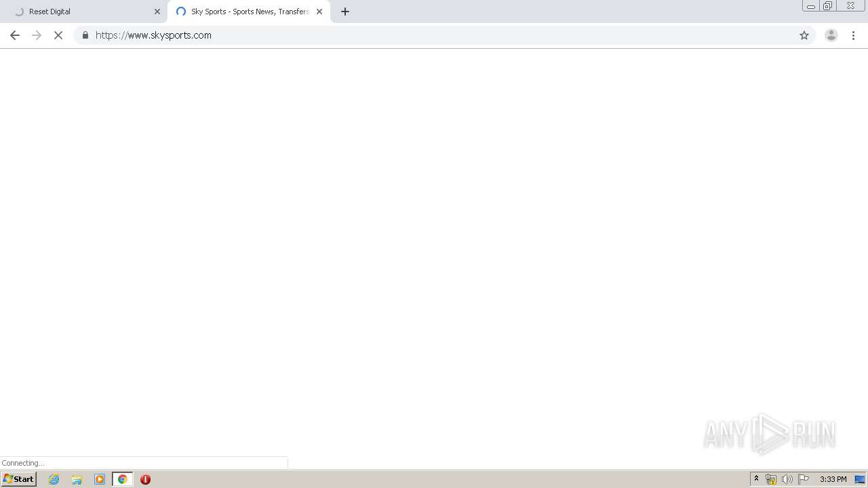Close the Reset Digital tab
The height and width of the screenshot is (488, 868).
[157, 12]
